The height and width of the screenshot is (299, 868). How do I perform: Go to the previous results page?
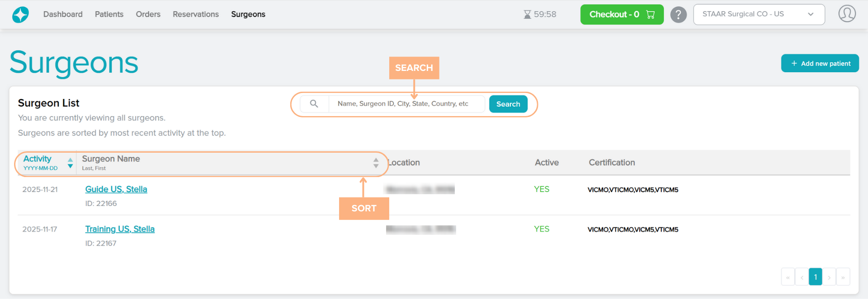802,277
